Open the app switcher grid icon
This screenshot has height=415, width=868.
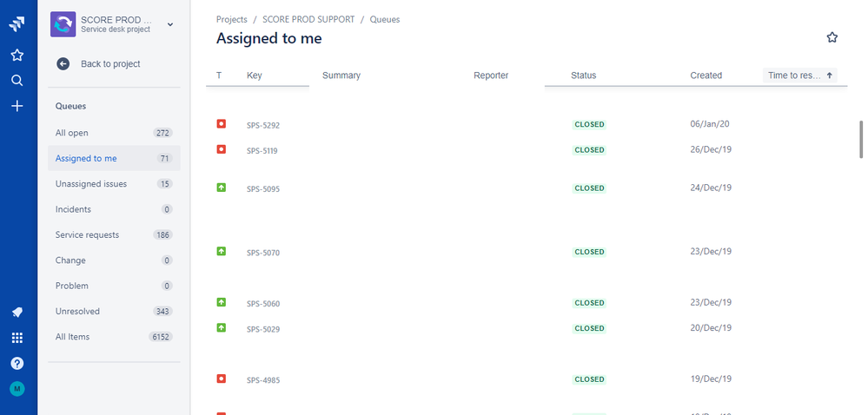(x=17, y=338)
